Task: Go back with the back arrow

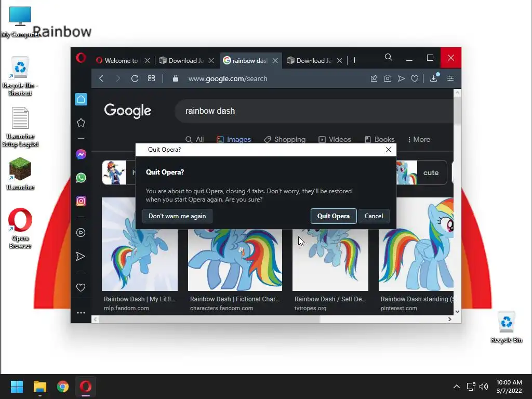Action: coord(101,78)
